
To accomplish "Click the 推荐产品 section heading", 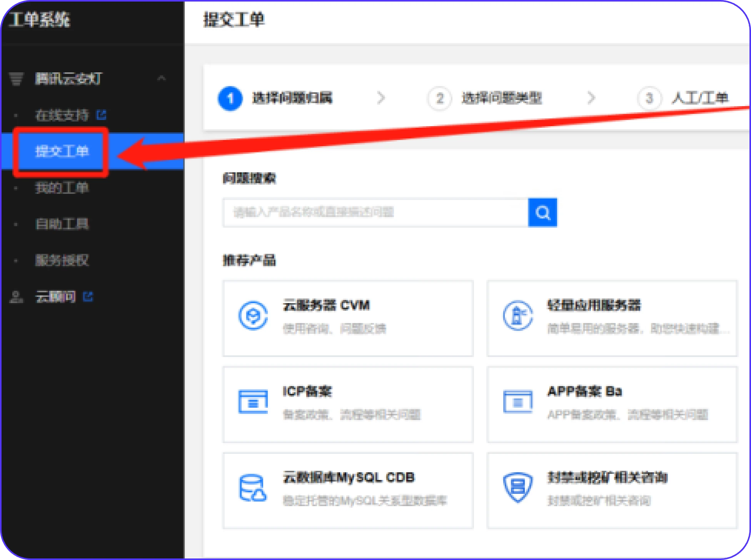I will click(x=249, y=260).
